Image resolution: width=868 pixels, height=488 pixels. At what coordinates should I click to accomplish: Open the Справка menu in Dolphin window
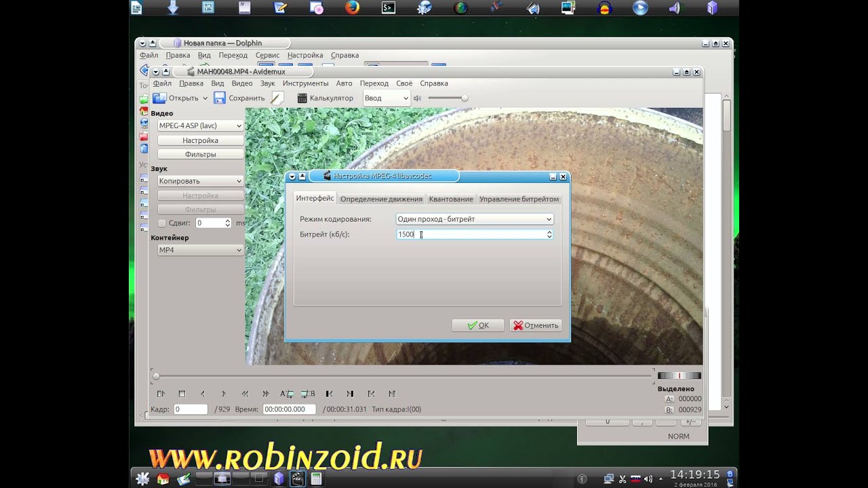(x=344, y=55)
